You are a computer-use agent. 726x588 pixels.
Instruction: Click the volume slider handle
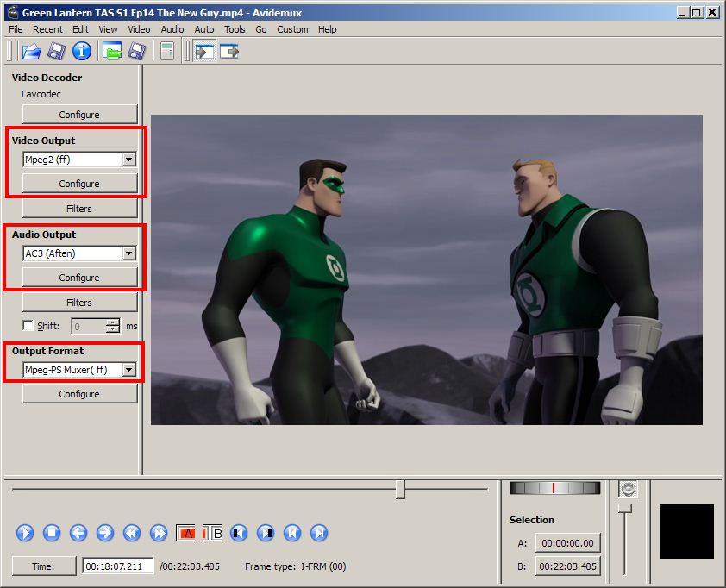625,508
